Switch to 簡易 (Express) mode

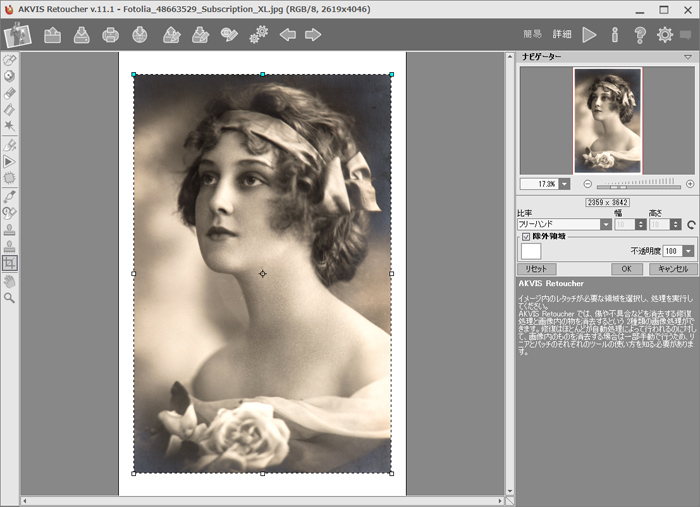(533, 34)
